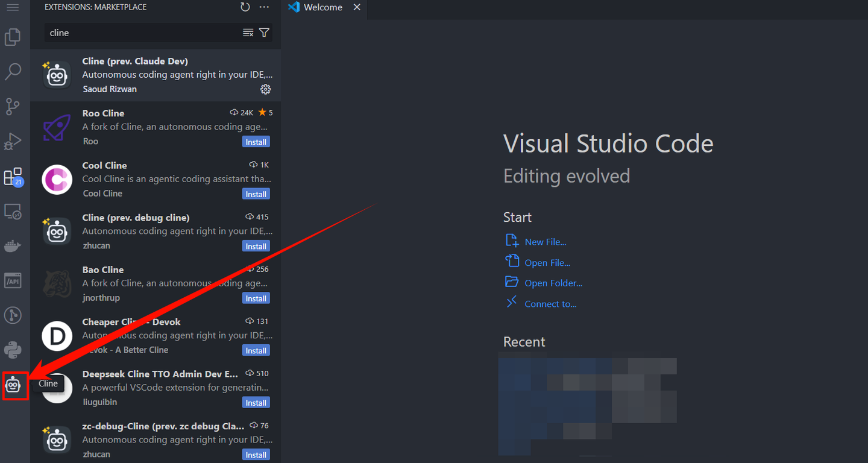Open the Run and Debug view
Viewport: 868px width, 463px height.
click(x=13, y=142)
